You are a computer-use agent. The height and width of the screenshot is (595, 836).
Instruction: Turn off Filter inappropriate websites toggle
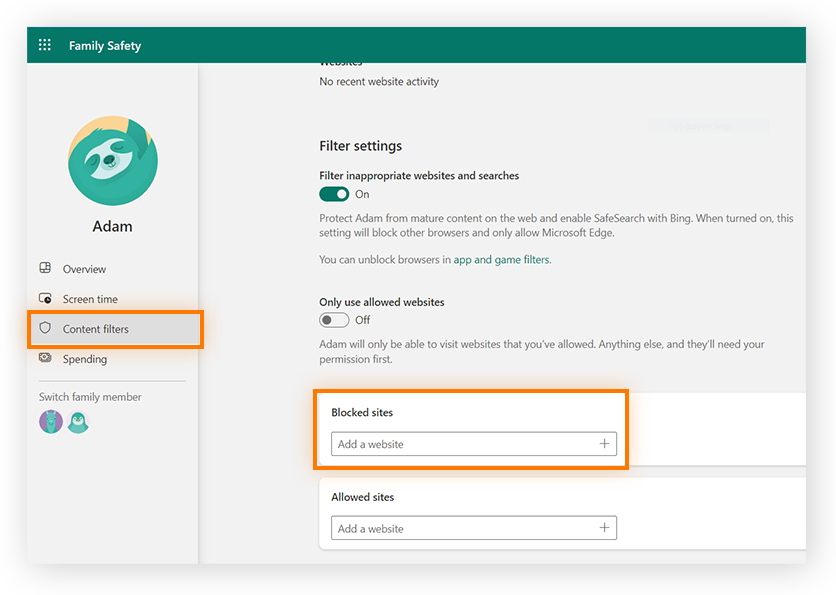point(334,194)
